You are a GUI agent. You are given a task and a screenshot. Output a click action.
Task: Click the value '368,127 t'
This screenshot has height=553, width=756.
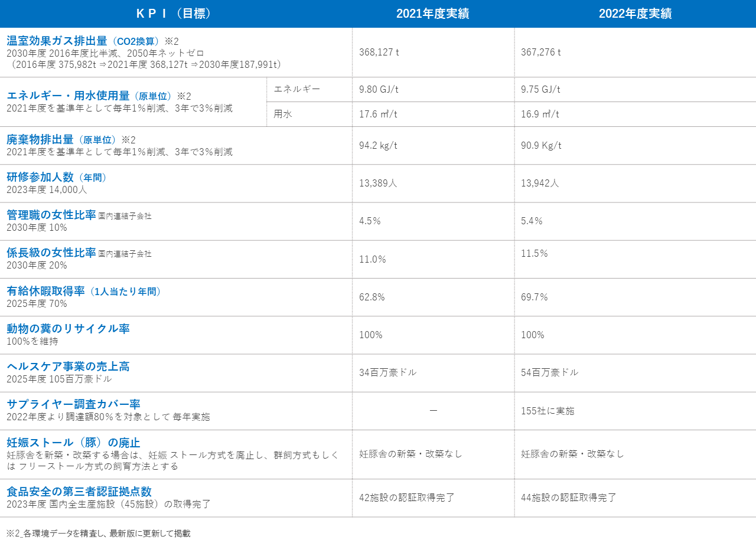coord(379,52)
